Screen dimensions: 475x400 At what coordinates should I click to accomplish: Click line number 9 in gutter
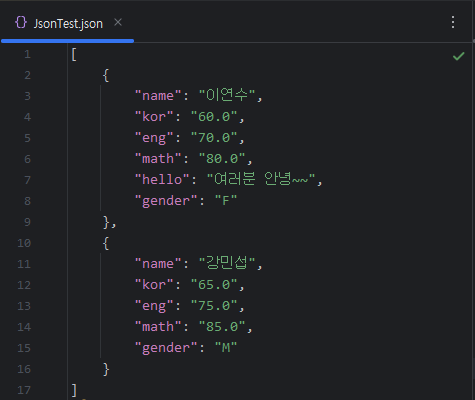point(27,222)
